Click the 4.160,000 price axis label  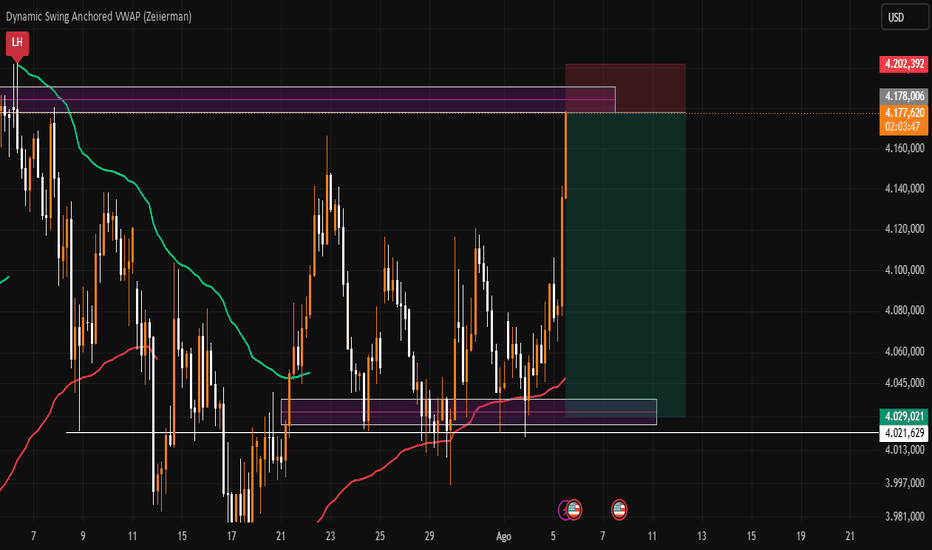[904, 148]
